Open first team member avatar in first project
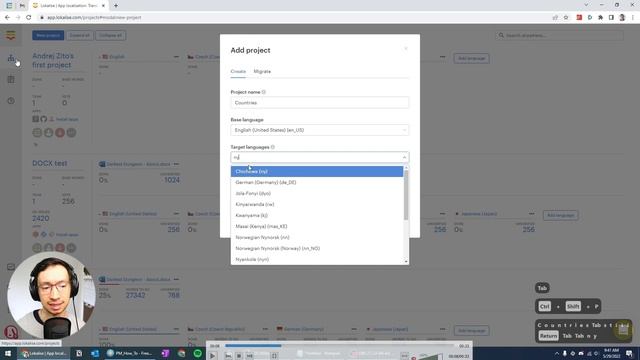640x360 pixels. (37, 133)
